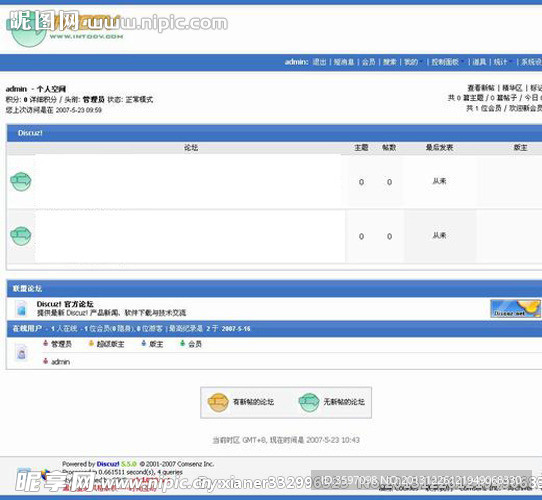Click the 详细积分 link
This screenshot has height=500, width=542.
tap(43, 100)
